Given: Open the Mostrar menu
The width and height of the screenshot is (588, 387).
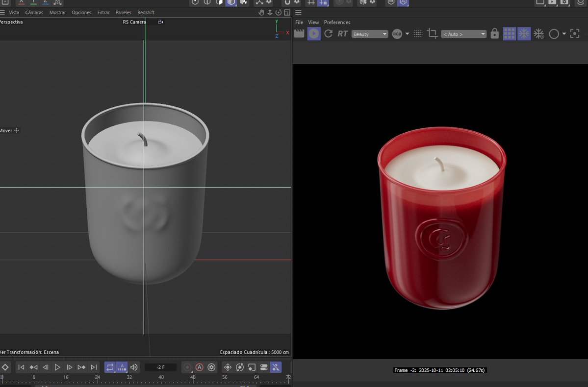Looking at the screenshot, I should point(57,12).
